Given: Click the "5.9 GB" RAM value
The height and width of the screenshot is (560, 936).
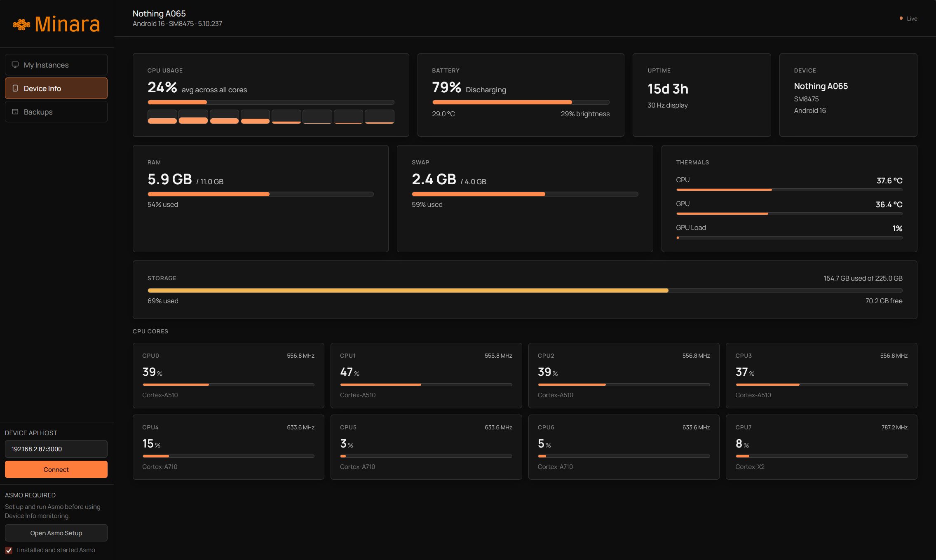Looking at the screenshot, I should (x=170, y=179).
